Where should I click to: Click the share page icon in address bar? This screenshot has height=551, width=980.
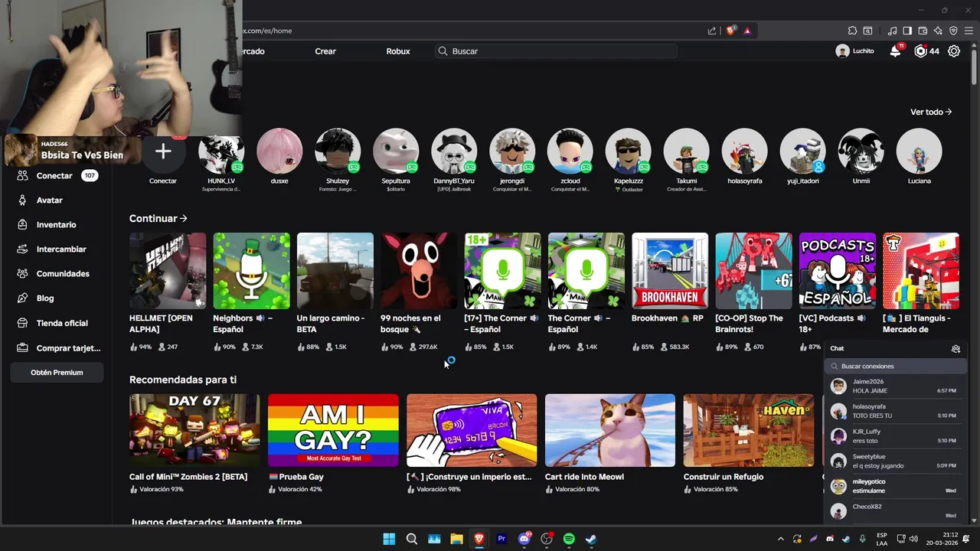(x=712, y=31)
